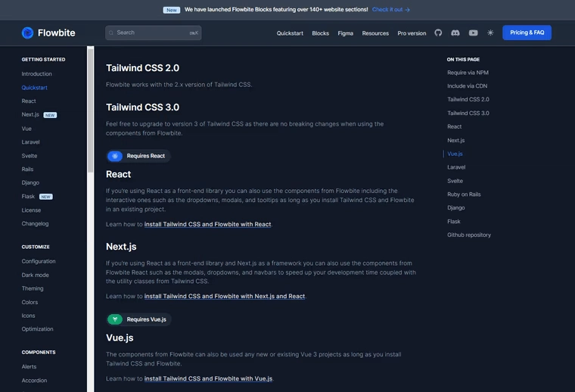Click the React icon badge
The width and height of the screenshot is (575, 392).
pos(115,156)
